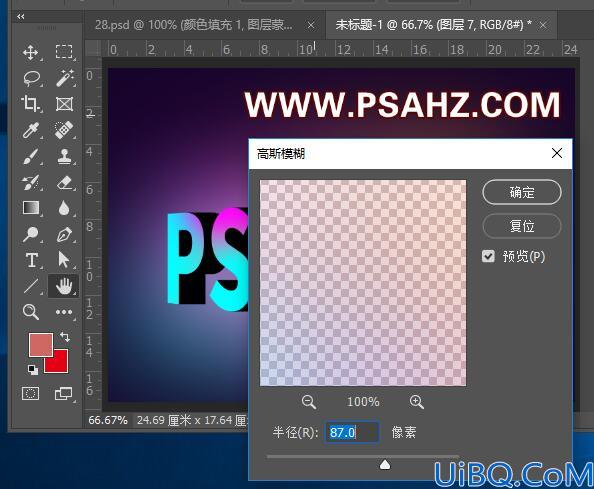
Task: Select the Eyedropper tool
Action: click(31, 130)
